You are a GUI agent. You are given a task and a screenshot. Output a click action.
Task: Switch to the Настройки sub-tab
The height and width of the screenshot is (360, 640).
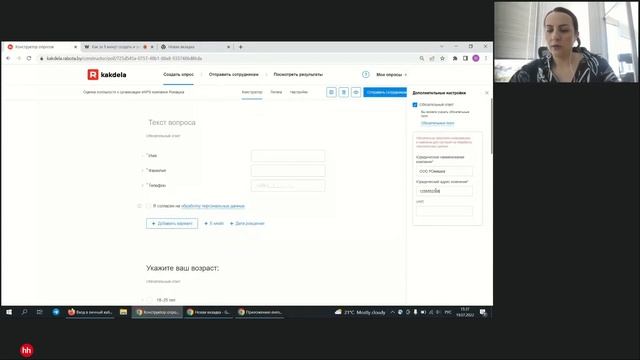(x=299, y=92)
